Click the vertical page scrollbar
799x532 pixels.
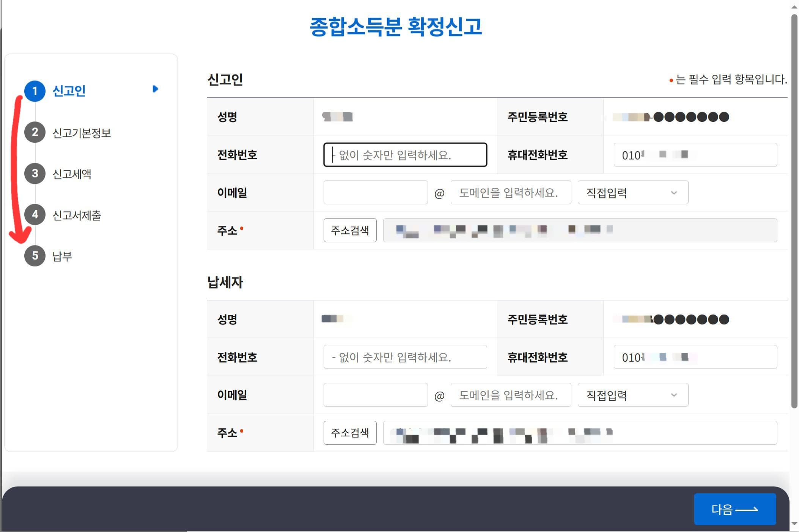click(794, 211)
